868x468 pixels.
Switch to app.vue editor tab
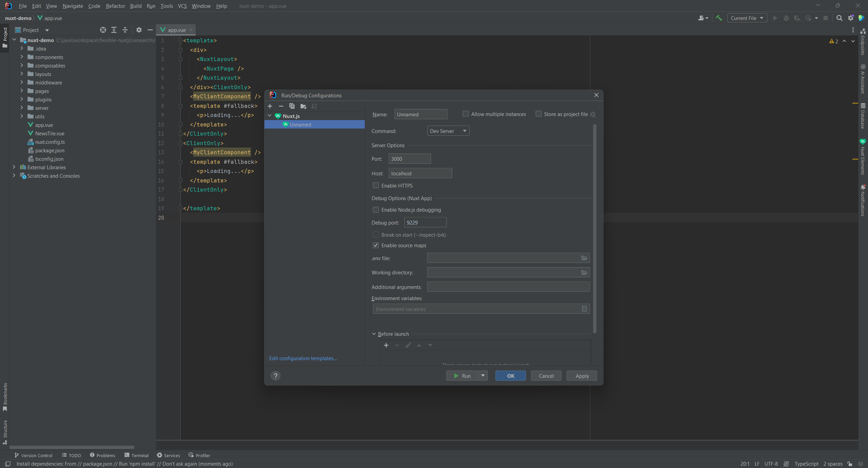(176, 30)
